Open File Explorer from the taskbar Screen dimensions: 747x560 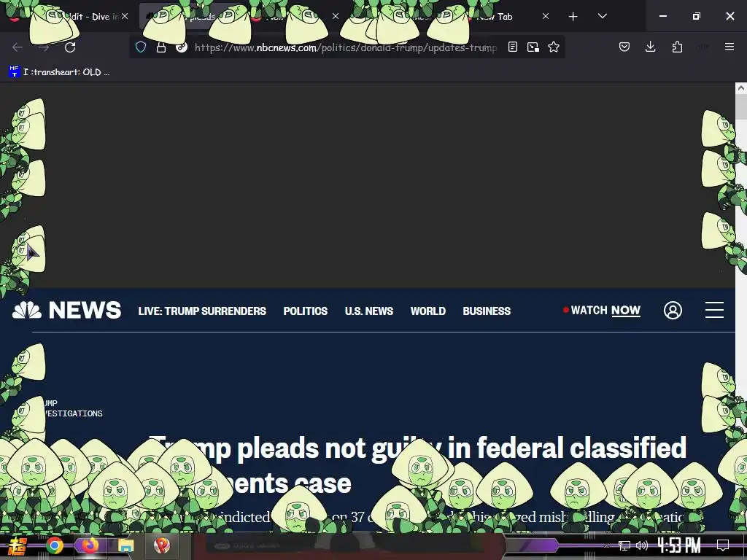coord(125,545)
